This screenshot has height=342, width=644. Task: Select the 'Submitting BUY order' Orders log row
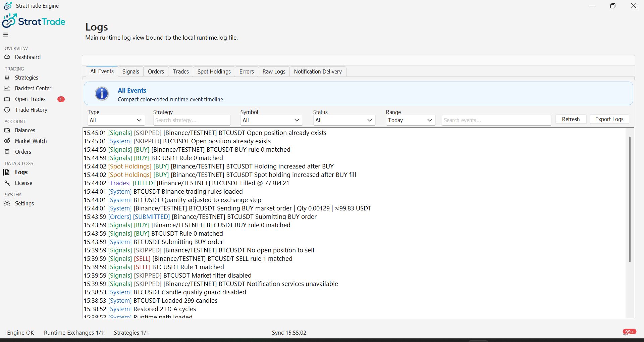tap(200, 217)
